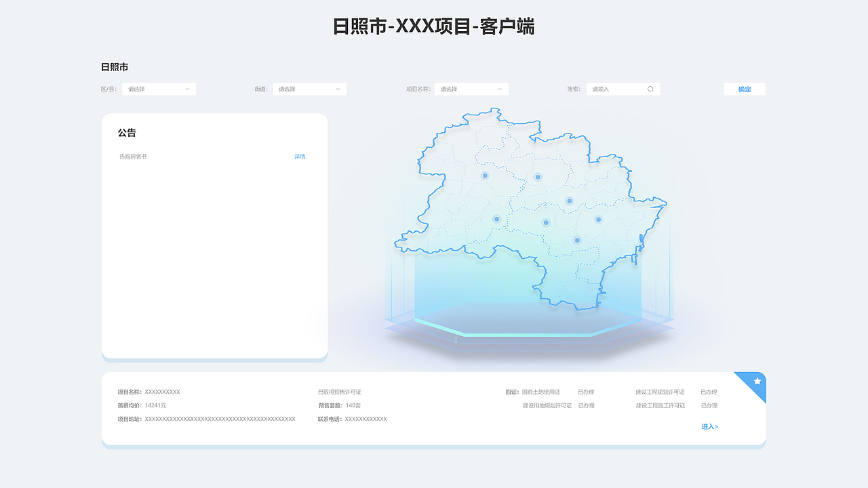Click the 日照市 city label

(115, 67)
